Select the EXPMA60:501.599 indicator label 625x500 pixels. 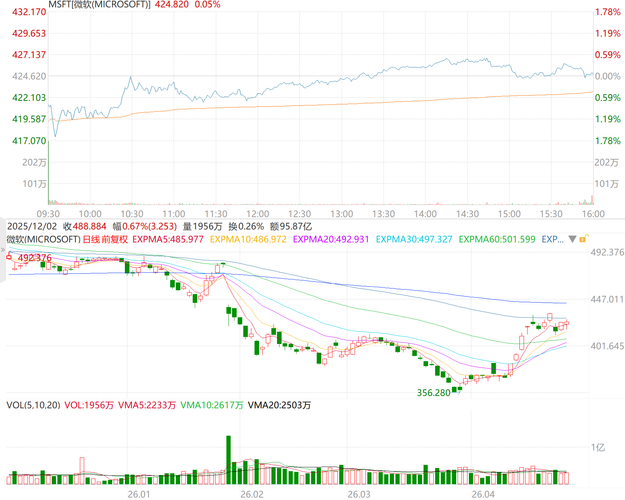click(x=497, y=239)
